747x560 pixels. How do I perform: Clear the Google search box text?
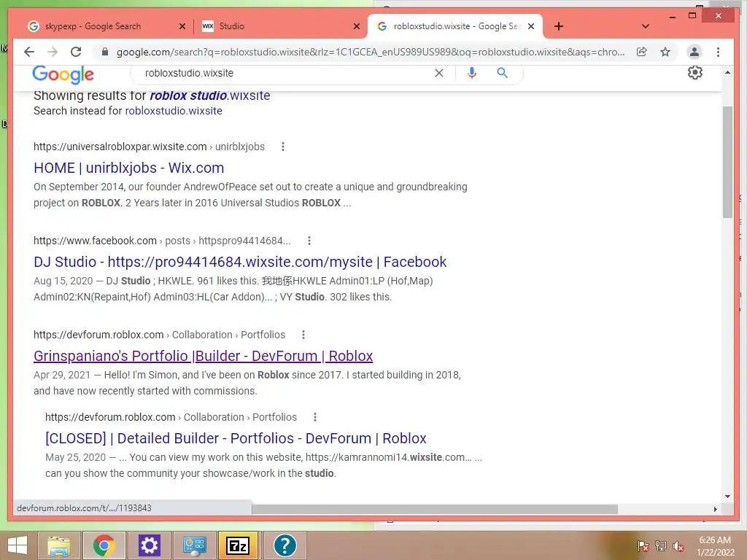click(438, 73)
